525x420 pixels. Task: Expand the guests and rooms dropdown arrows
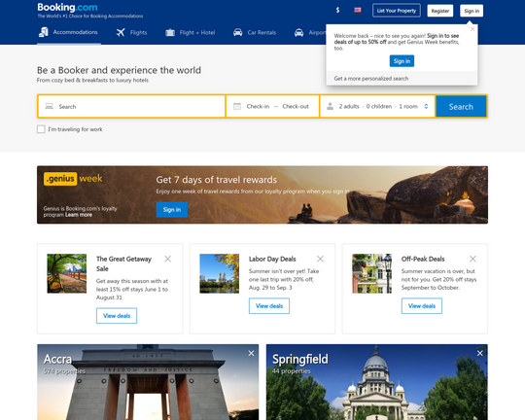(426, 107)
